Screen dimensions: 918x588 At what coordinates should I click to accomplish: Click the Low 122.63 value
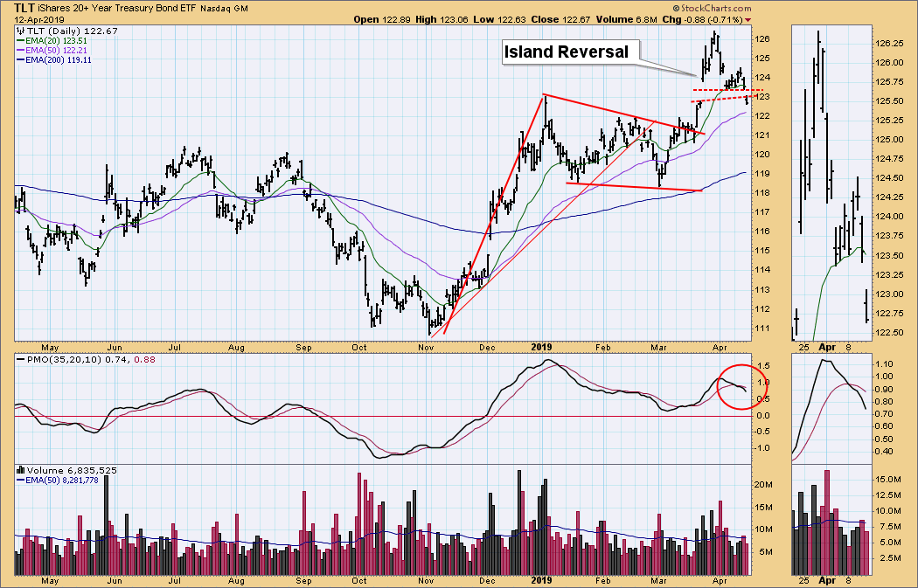click(x=500, y=19)
